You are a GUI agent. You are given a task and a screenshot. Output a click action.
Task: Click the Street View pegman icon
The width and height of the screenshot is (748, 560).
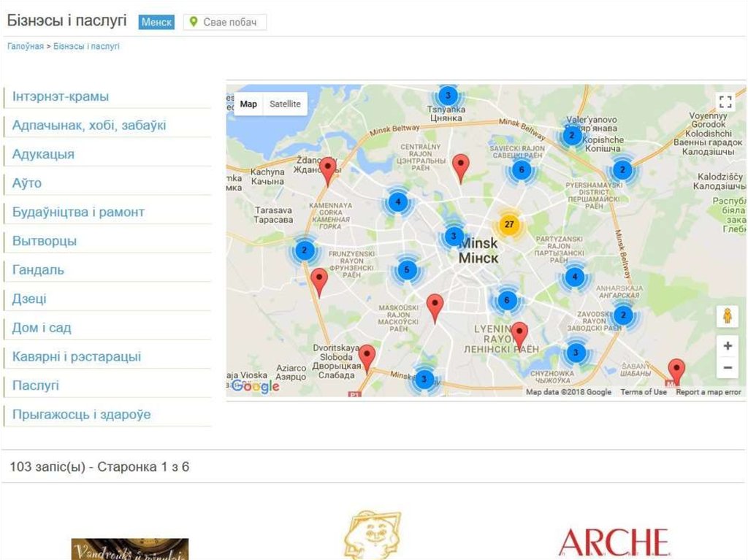point(727,316)
